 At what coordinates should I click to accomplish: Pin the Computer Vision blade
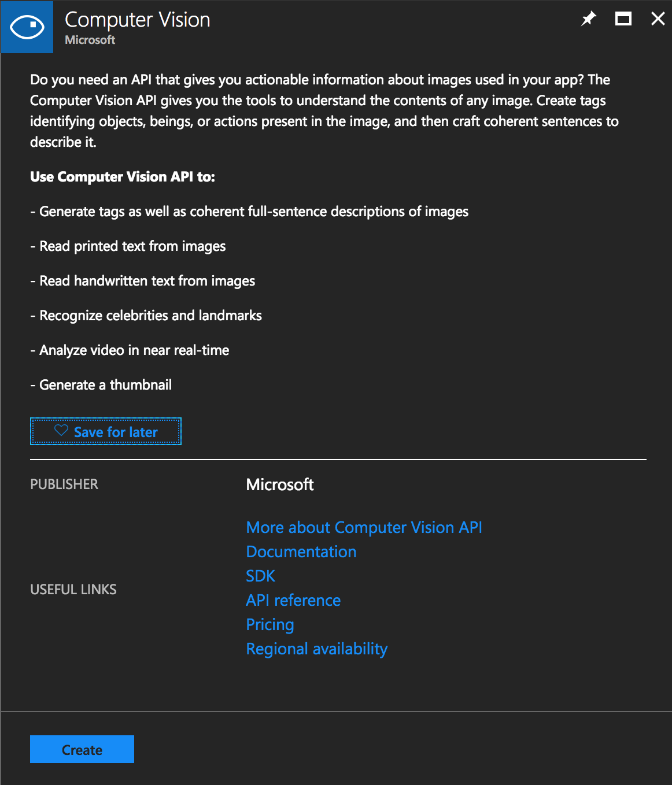[x=588, y=19]
